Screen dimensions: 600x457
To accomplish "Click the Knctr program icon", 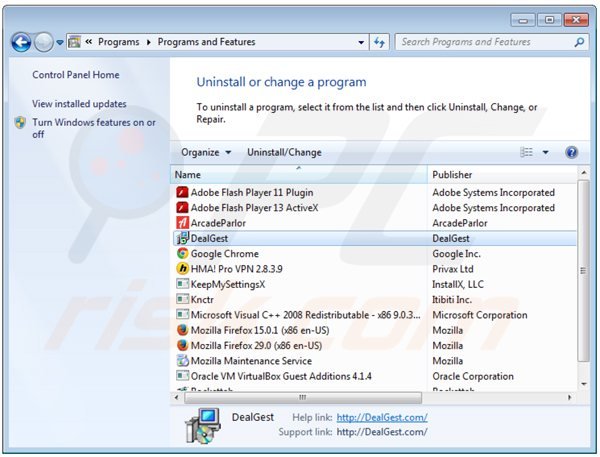I will point(183,299).
